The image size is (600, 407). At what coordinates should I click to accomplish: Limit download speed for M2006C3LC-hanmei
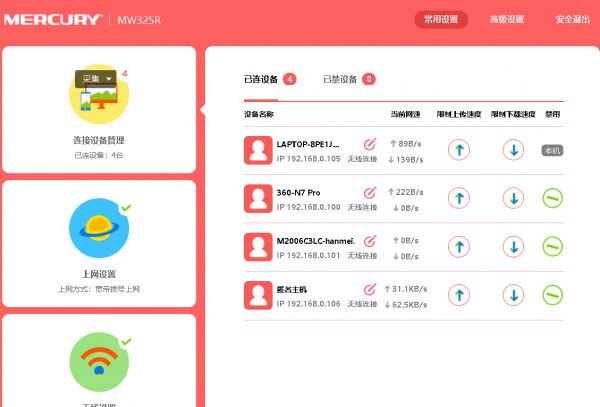pos(513,247)
